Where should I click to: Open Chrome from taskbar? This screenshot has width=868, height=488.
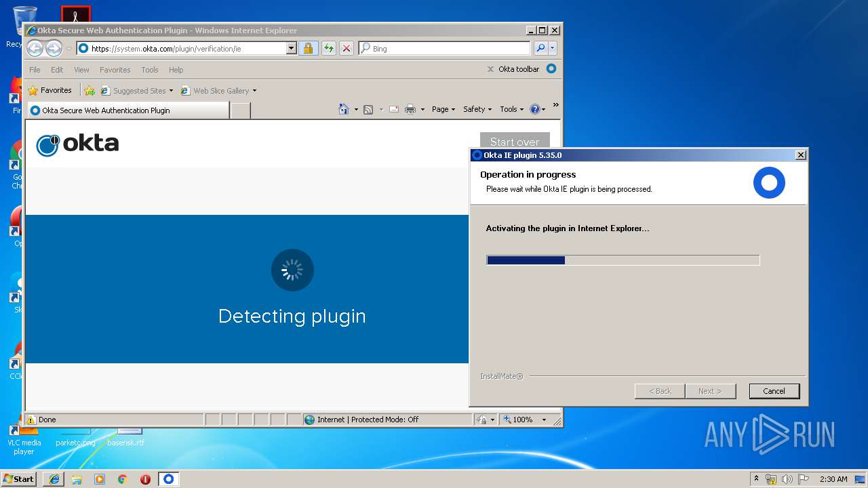tap(123, 479)
